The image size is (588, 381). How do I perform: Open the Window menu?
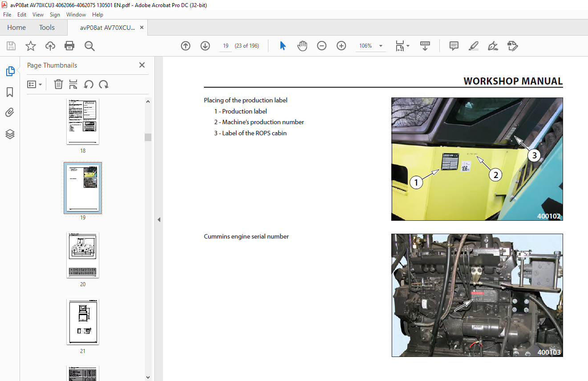coord(76,15)
